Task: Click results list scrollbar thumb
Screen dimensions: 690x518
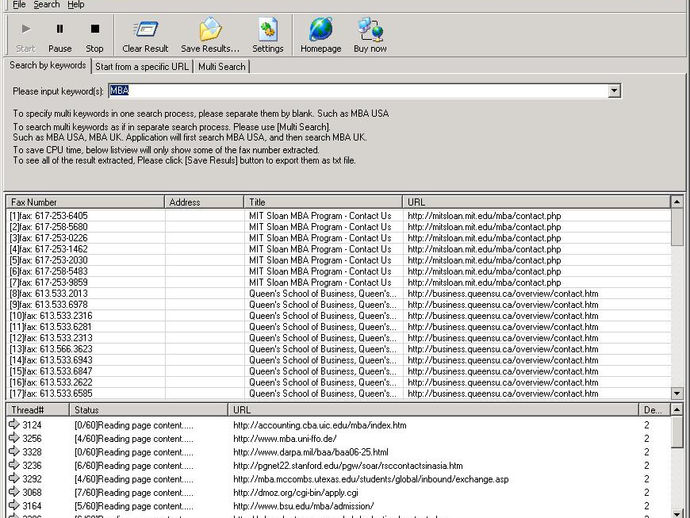Action: (677, 227)
